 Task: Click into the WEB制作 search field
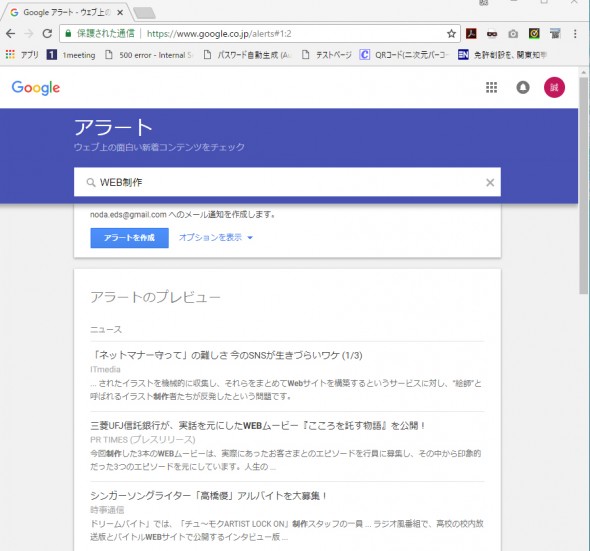coord(287,182)
